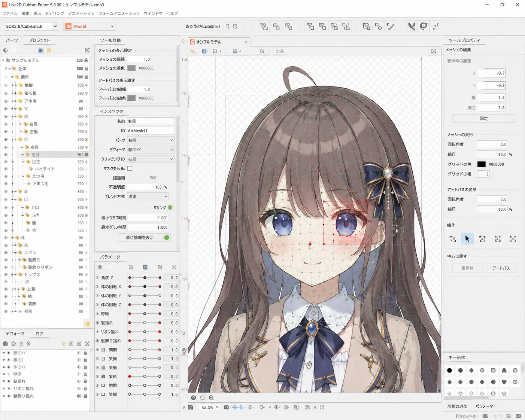Click the 形状の追加 link
Image resolution: width=525 pixels, height=420 pixels.
pos(457,406)
